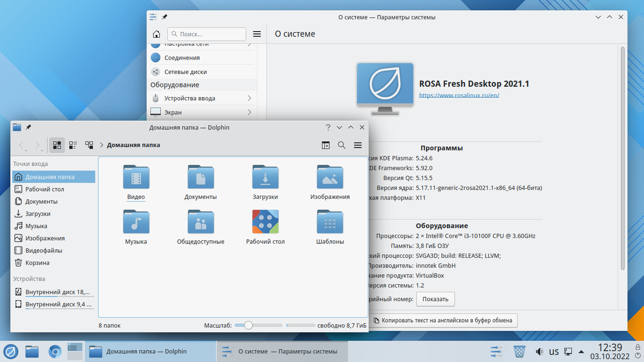Click the breadcrumb arrow before Домашняя папка
This screenshot has width=644, height=362.
pos(101,145)
